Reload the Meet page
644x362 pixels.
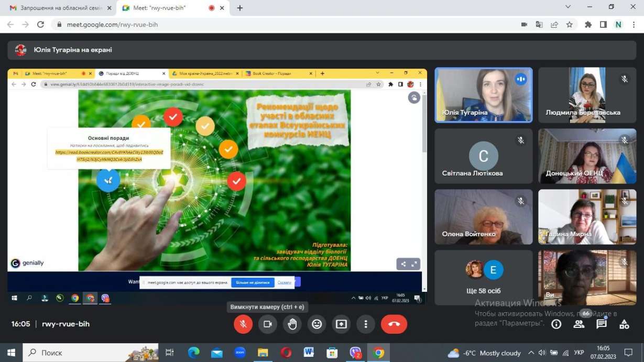tap(40, 25)
